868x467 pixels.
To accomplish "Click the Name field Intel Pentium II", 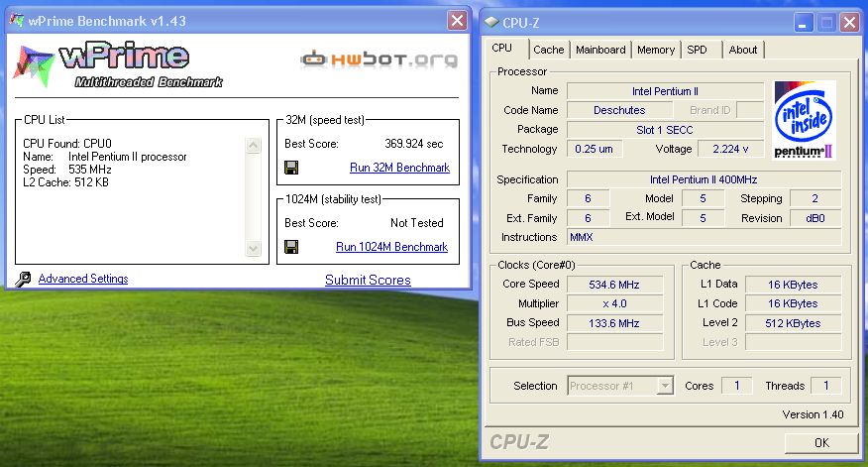I will pos(665,91).
